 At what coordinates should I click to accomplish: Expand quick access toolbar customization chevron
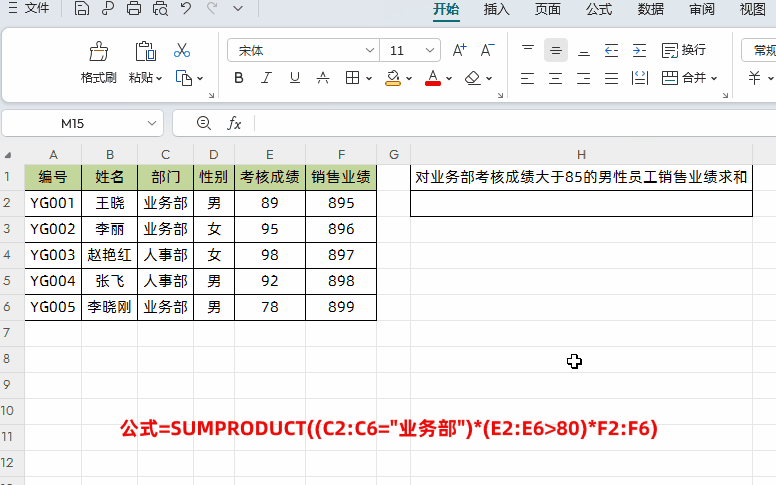pyautogui.click(x=238, y=8)
